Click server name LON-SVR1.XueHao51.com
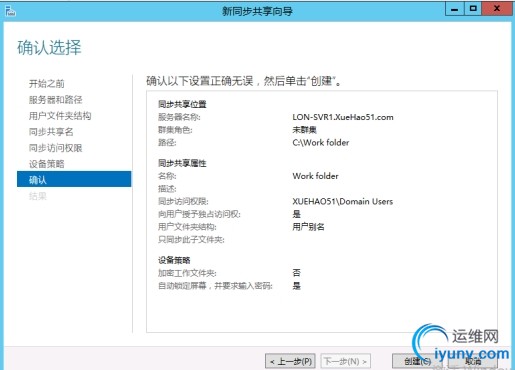This screenshot has width=515, height=370. click(x=343, y=117)
